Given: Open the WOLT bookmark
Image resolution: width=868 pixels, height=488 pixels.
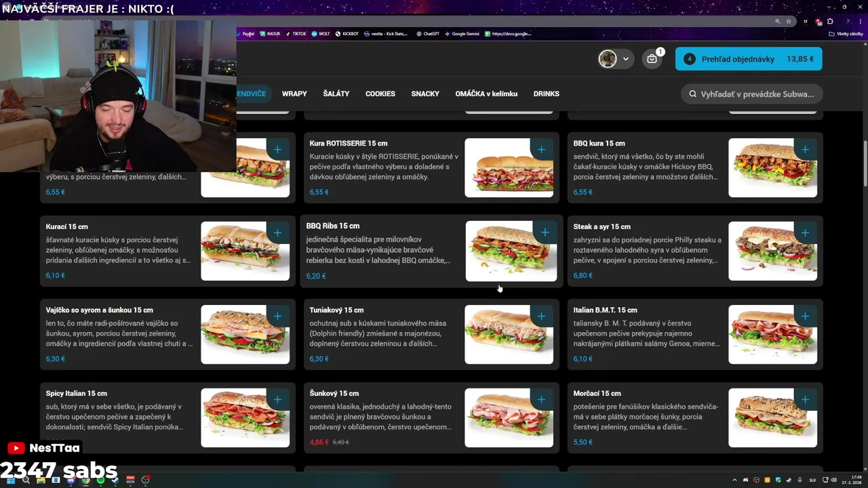Looking at the screenshot, I should 321,33.
